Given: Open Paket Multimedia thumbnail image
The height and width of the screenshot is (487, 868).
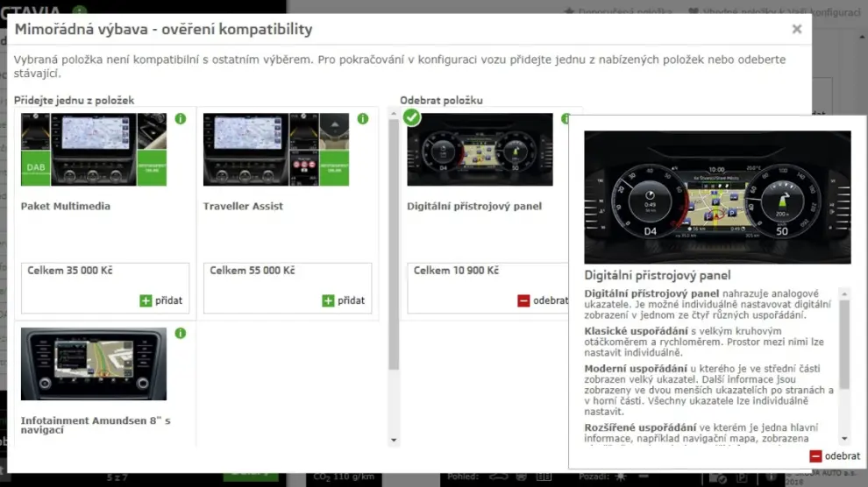Looking at the screenshot, I should pyautogui.click(x=93, y=150).
